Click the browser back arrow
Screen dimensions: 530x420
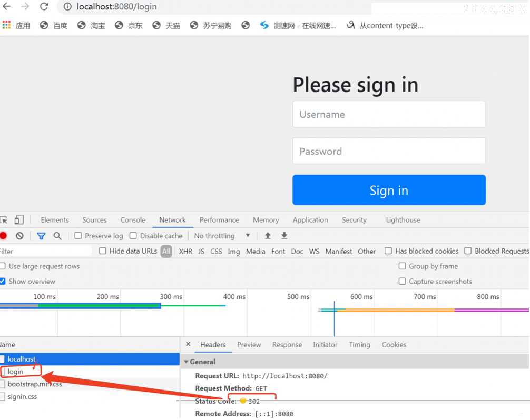point(6,6)
